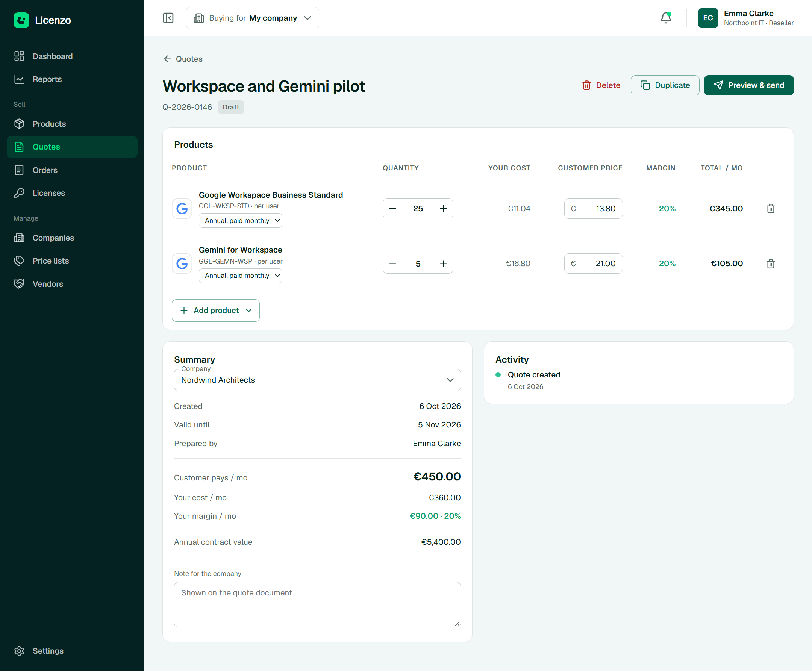Click Preview & send
812x671 pixels.
click(748, 85)
